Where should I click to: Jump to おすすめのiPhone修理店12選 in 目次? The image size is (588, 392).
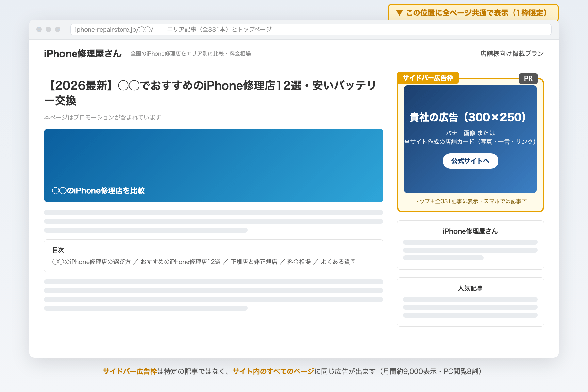(181, 262)
